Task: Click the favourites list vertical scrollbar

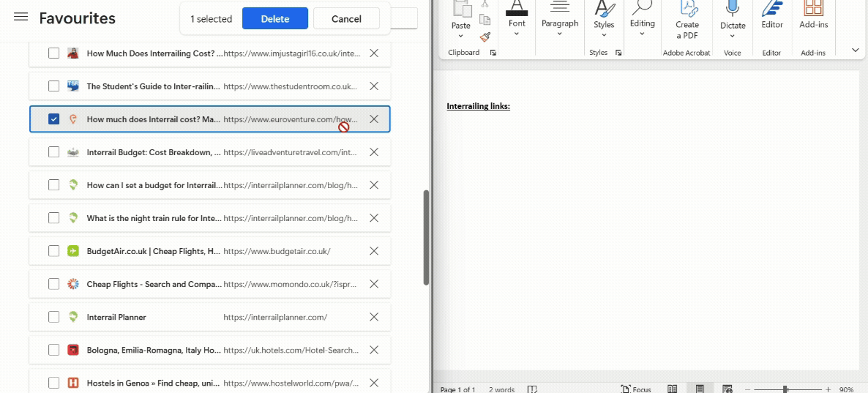Action: 426,237
